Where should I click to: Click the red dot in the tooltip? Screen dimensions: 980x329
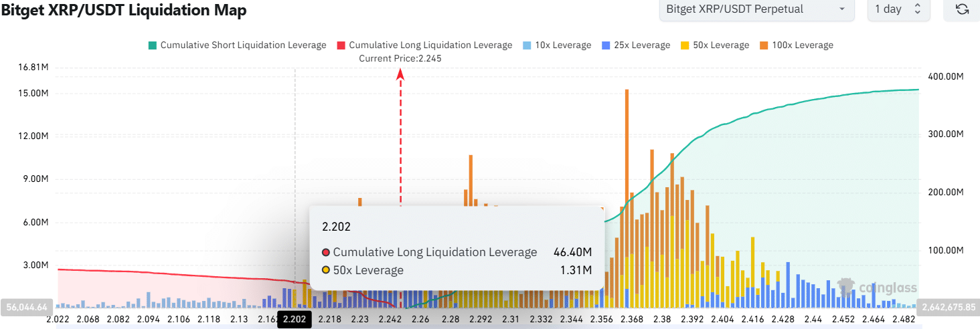coord(326,253)
